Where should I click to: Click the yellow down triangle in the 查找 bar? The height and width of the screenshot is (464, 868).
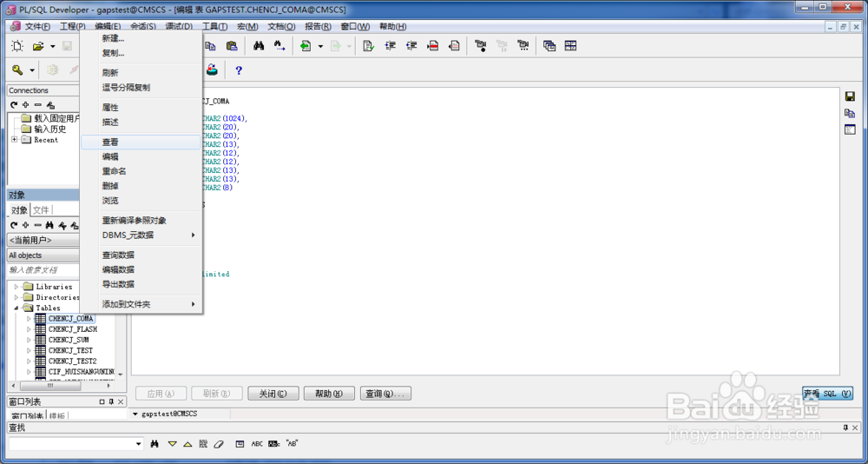pyautogui.click(x=172, y=444)
